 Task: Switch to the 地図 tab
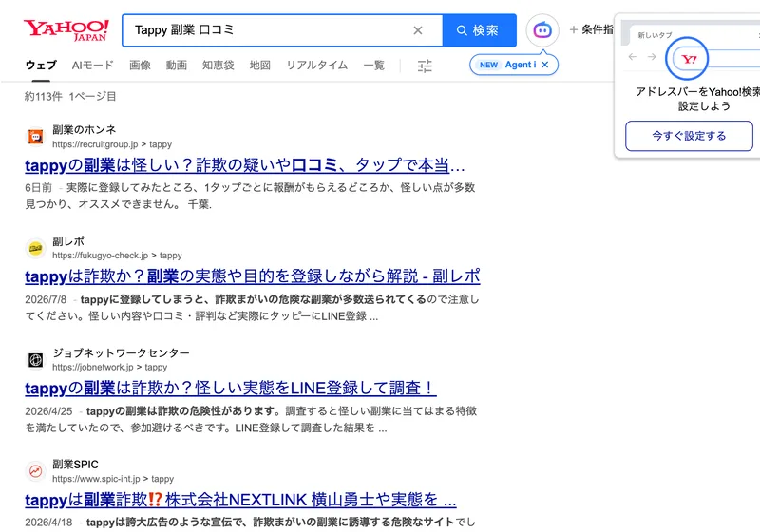click(x=259, y=65)
